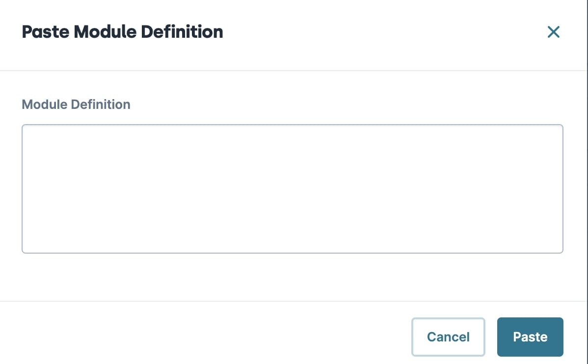This screenshot has height=364, width=588.
Task: Cancel pasting the module definition
Action: click(x=448, y=337)
